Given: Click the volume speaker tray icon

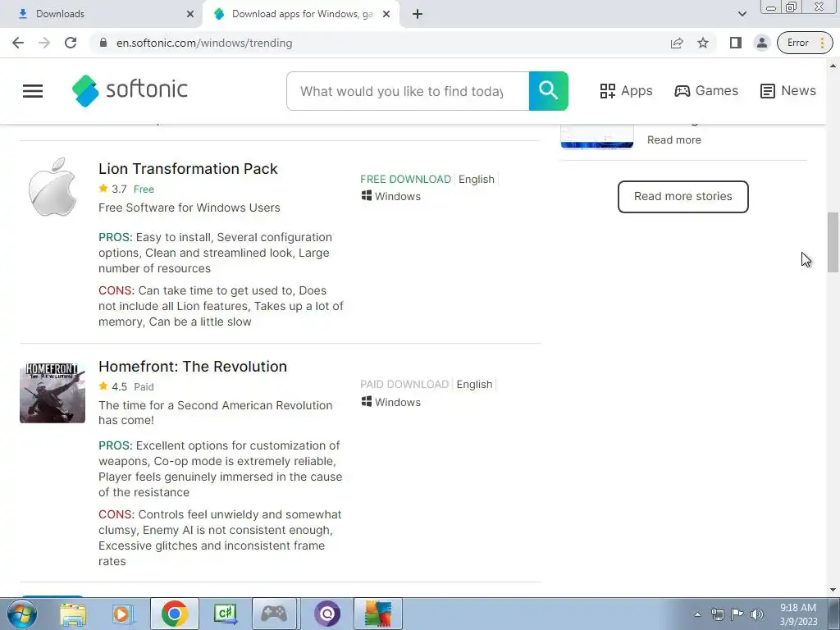Looking at the screenshot, I should coord(757,614).
